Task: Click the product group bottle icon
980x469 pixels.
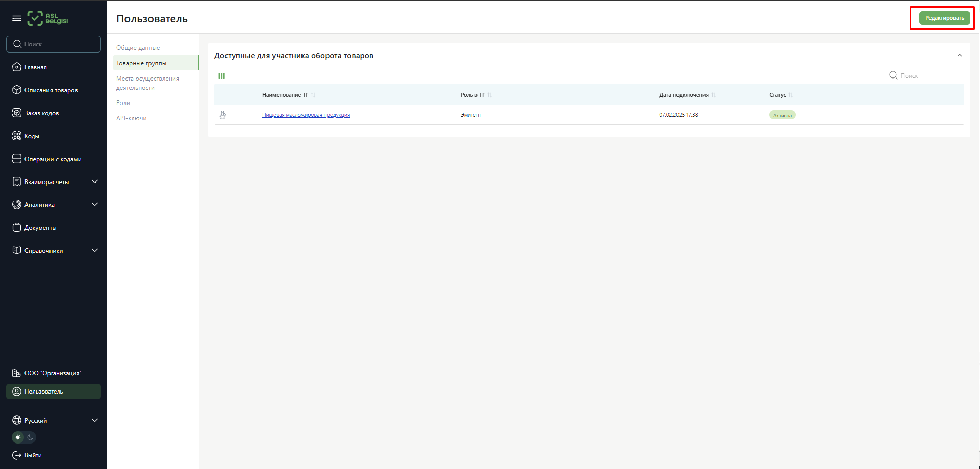Action: click(x=223, y=115)
